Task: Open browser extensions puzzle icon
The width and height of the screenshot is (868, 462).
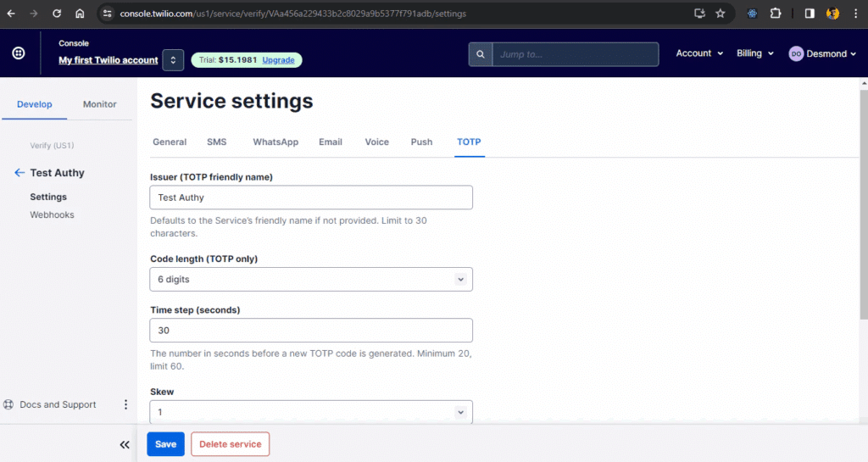Action: [775, 14]
